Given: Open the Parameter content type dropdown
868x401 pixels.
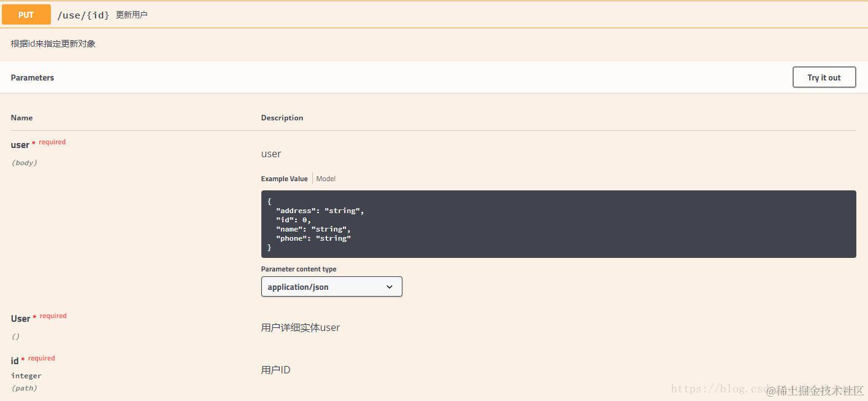Looking at the screenshot, I should tap(331, 287).
